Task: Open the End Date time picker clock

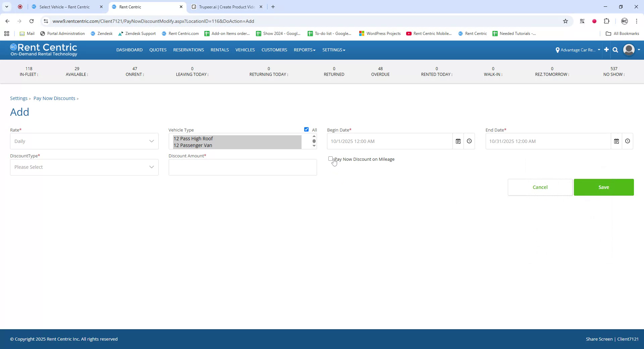Action: click(x=628, y=141)
